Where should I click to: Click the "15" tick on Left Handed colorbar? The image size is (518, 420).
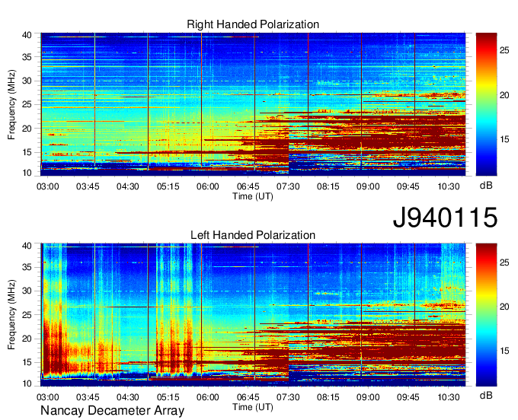(504, 351)
